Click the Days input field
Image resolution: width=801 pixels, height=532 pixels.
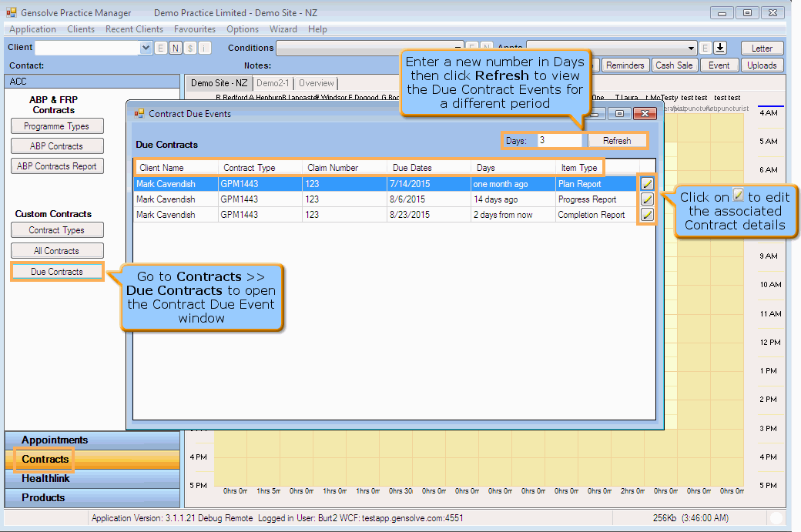click(x=559, y=140)
